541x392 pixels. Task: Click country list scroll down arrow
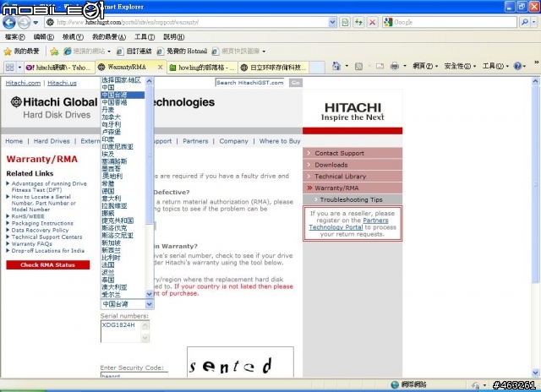click(x=149, y=294)
